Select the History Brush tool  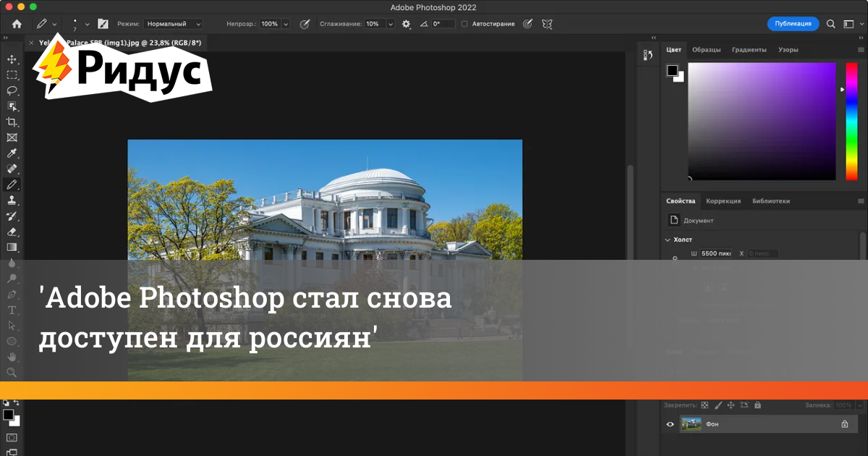pyautogui.click(x=12, y=216)
